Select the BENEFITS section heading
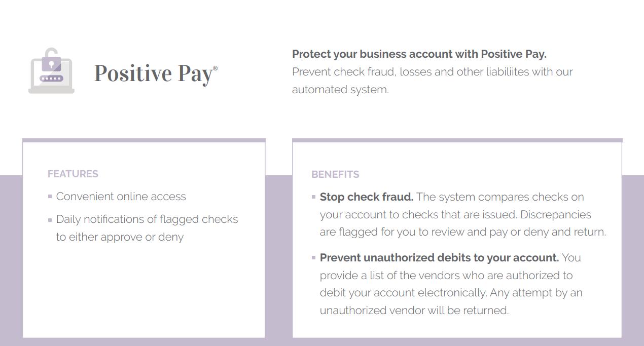Screen dimensions: 644x346 (335, 174)
